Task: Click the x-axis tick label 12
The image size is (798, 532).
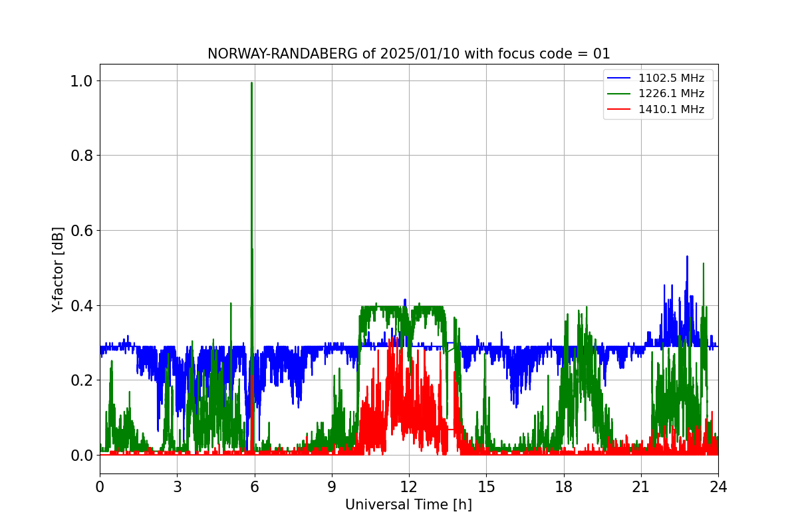Action: pyautogui.click(x=409, y=487)
